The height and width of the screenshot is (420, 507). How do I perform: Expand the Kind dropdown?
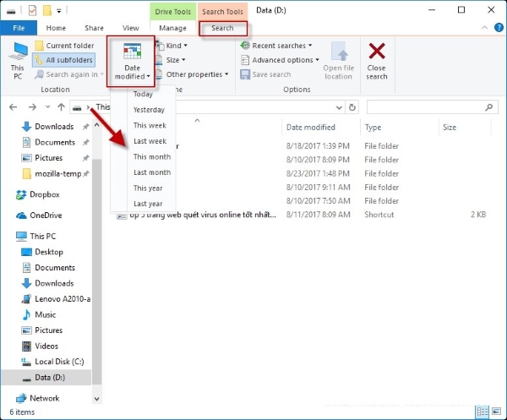point(174,46)
